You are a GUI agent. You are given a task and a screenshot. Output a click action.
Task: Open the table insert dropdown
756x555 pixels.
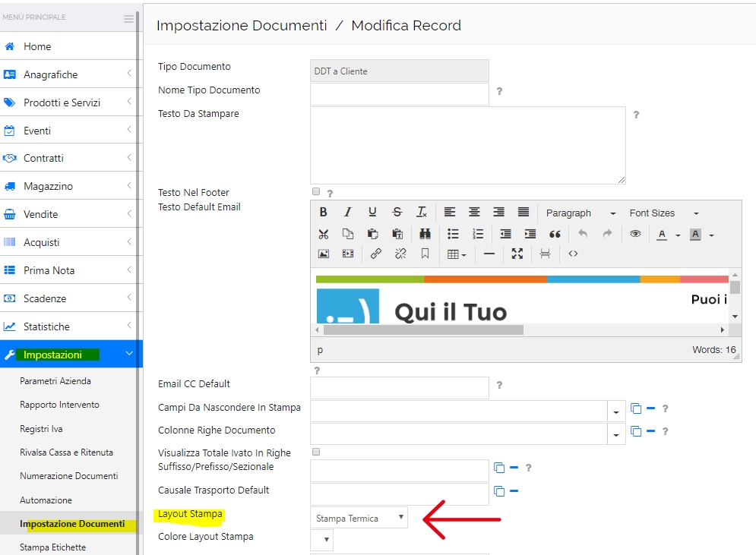(x=456, y=254)
